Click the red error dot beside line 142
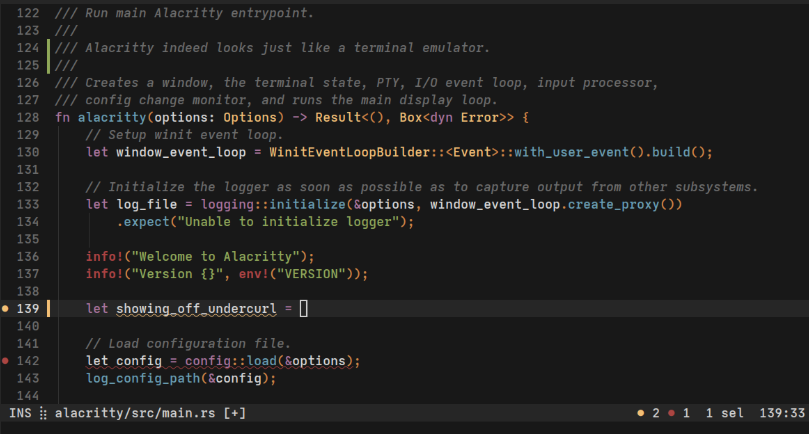This screenshot has height=434, width=809. (x=5, y=361)
